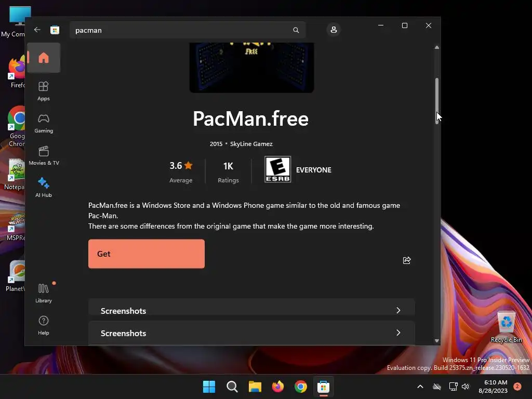Click the SkyLine Gamez publisher link
The image size is (532, 399).
[251, 144]
